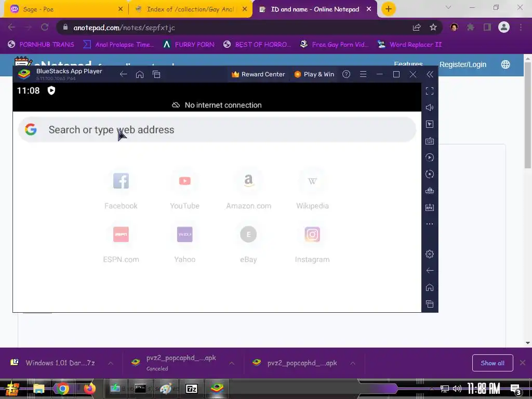Open Chrome tab search chevron
The height and width of the screenshot is (399, 532).
pos(448,7)
